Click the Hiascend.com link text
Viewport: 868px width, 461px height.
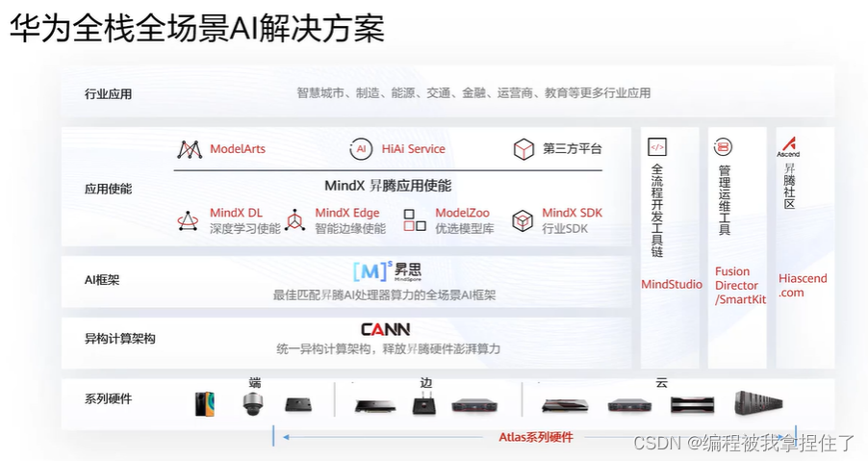tap(803, 286)
